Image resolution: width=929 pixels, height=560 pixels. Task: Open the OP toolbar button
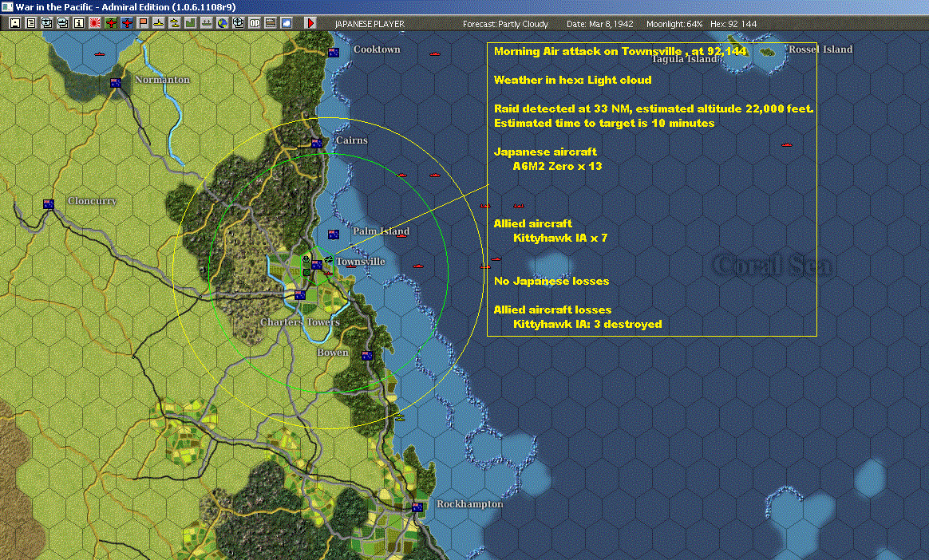click(255, 23)
